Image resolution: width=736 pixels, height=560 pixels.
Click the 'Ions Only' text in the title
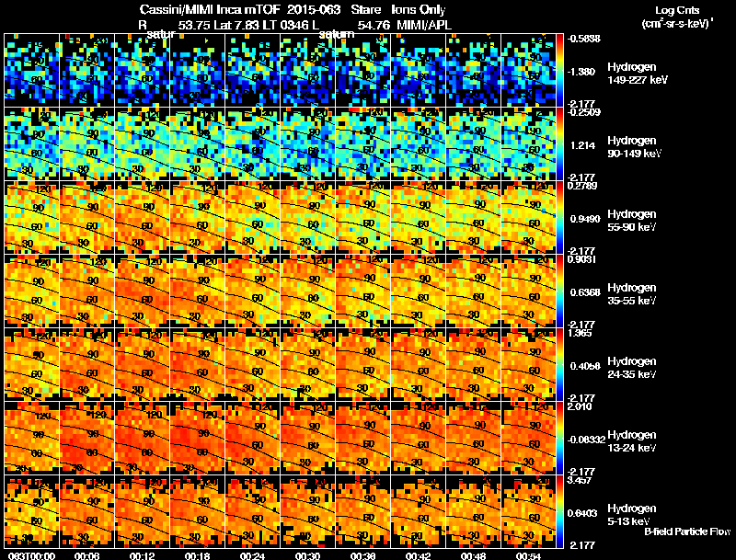419,9
